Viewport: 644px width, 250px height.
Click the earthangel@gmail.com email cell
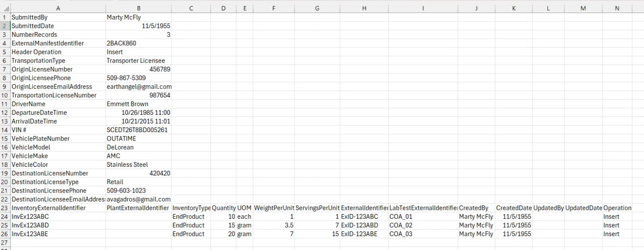click(x=139, y=87)
